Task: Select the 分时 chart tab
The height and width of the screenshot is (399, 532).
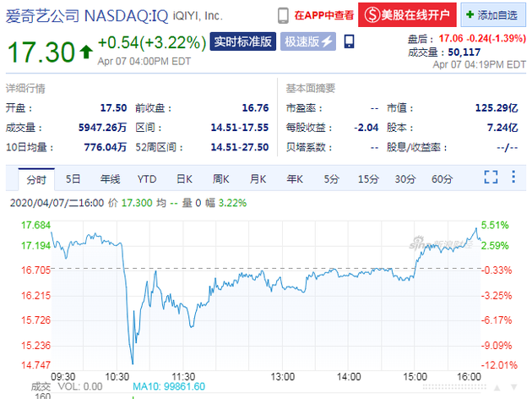Action: pyautogui.click(x=36, y=179)
